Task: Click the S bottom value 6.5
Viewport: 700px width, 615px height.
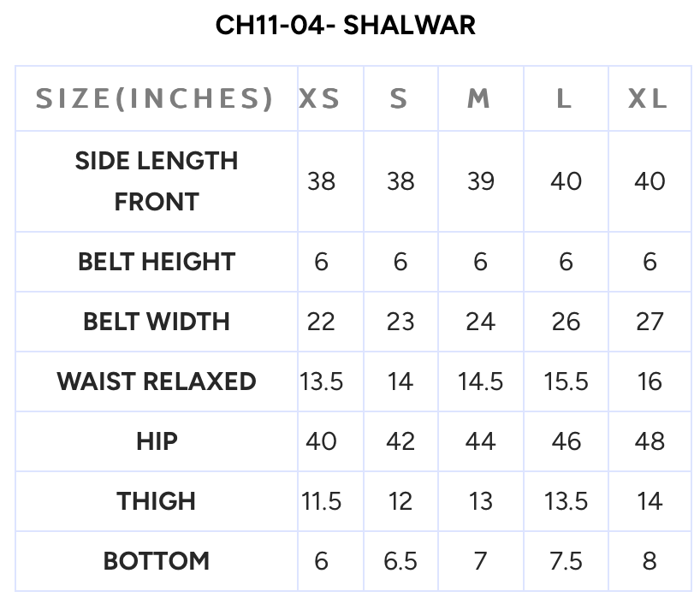Action: (x=400, y=561)
